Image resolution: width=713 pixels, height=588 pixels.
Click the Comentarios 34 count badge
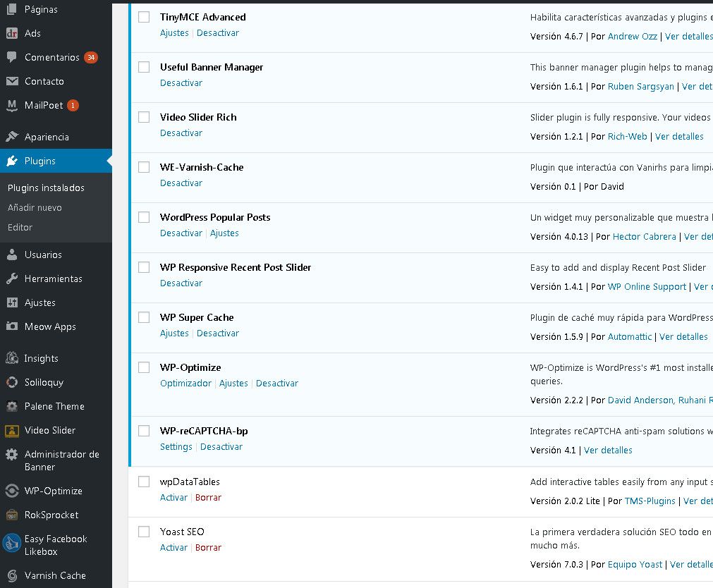(x=91, y=57)
